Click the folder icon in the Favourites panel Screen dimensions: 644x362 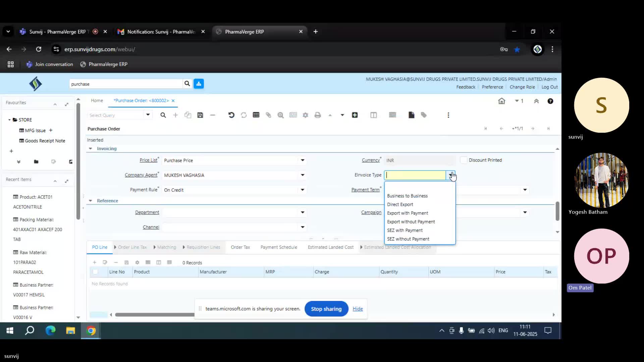click(36, 162)
